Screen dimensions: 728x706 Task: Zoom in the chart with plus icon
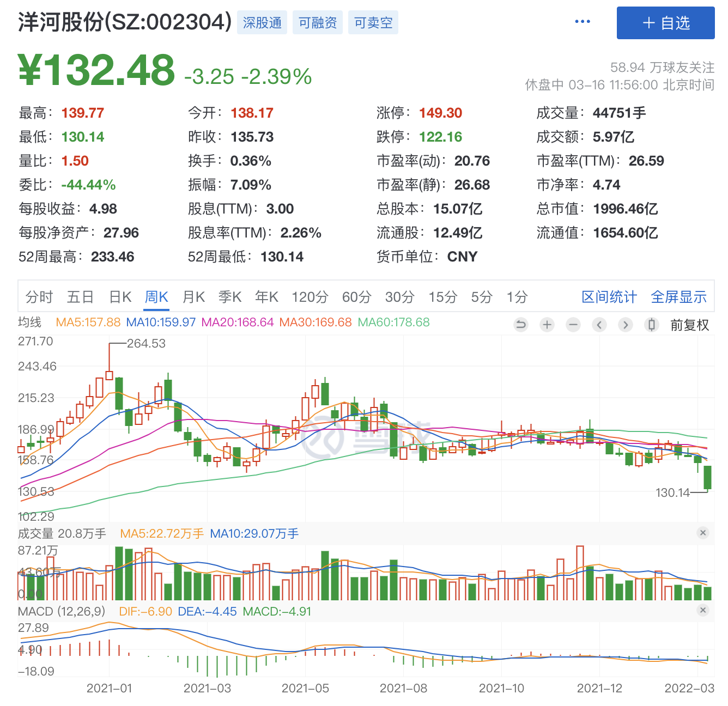[x=547, y=325]
